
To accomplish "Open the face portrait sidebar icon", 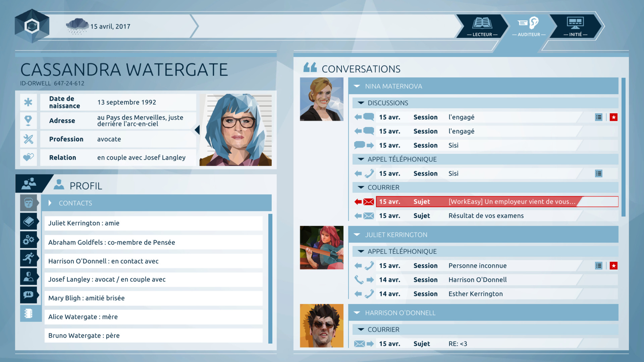I will (29, 203).
